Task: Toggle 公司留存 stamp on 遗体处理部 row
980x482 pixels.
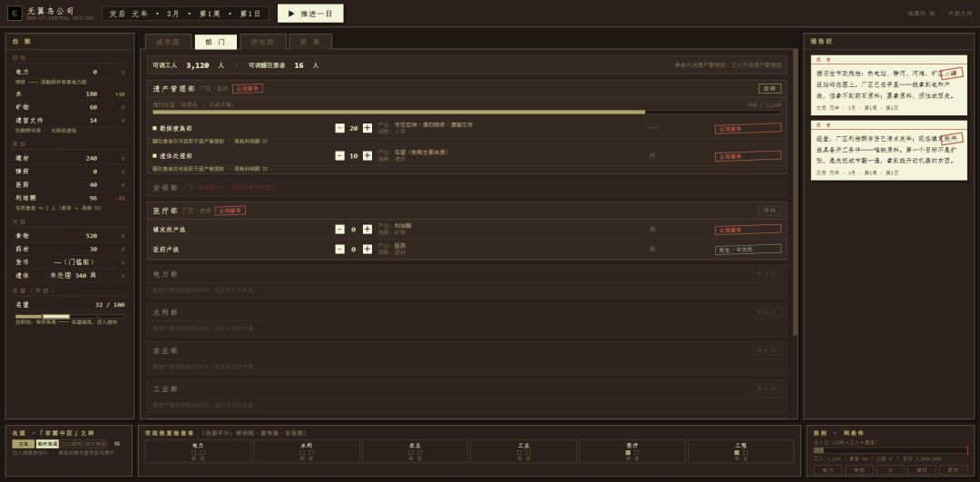Action: 748,155
